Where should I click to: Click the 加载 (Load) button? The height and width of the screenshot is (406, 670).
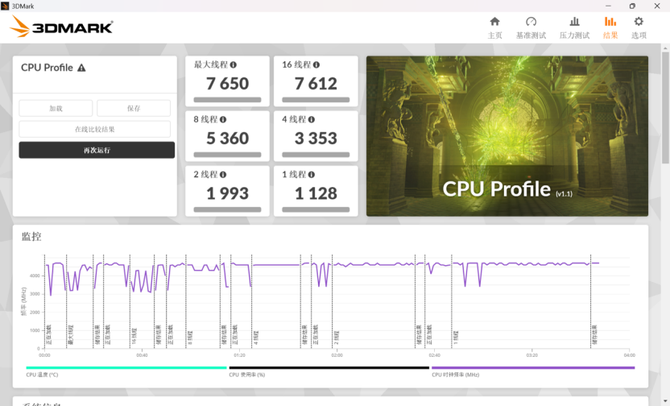click(56, 108)
